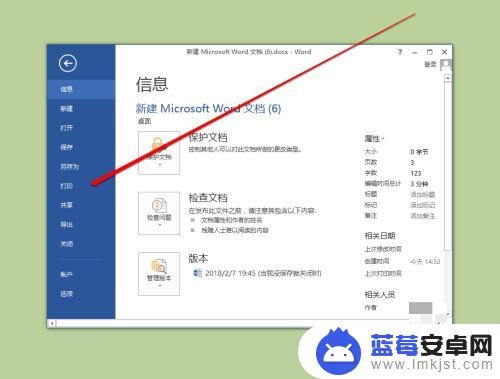Expand the 属性 properties dropdown
500x379 pixels.
[374, 139]
